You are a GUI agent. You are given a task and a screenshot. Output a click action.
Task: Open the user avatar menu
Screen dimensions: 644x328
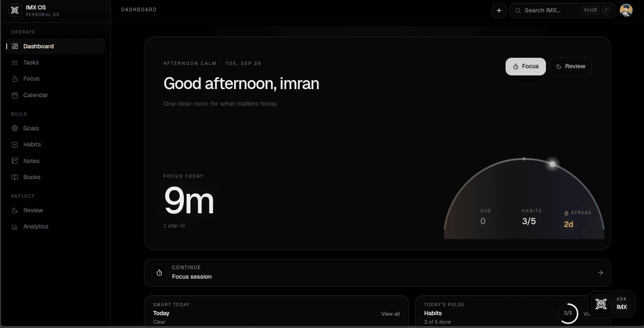pyautogui.click(x=626, y=10)
